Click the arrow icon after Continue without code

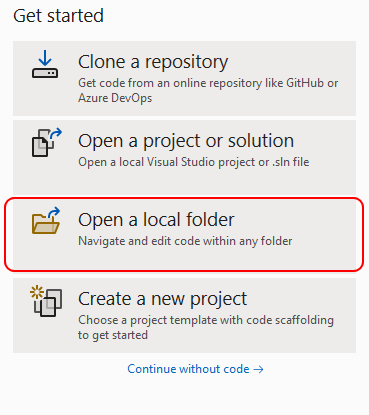tap(258, 369)
